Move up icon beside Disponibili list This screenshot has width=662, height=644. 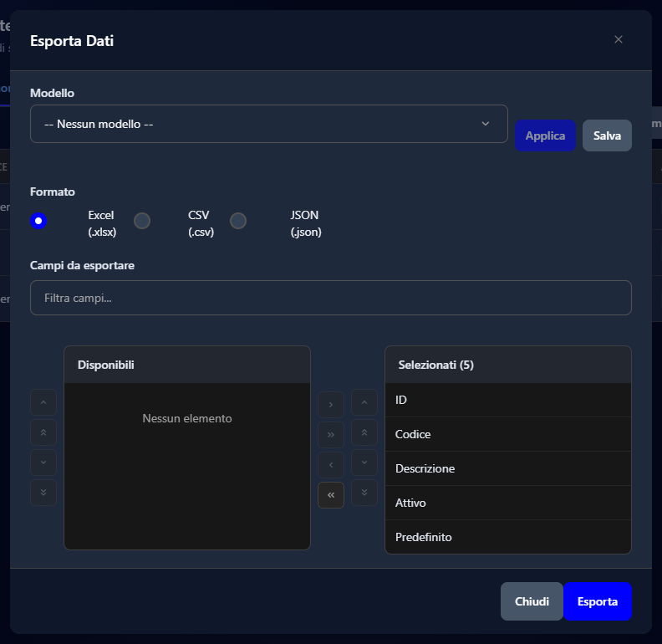point(43,402)
